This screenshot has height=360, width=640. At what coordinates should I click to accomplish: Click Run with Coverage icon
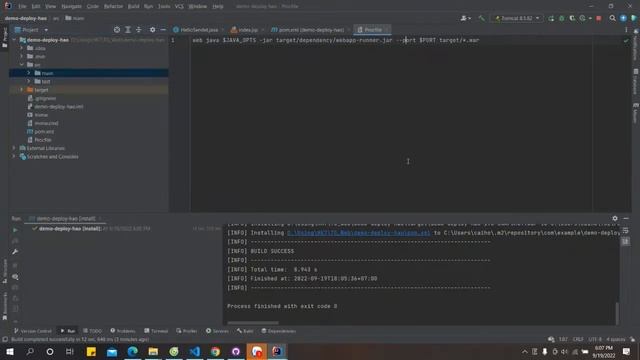(572, 18)
